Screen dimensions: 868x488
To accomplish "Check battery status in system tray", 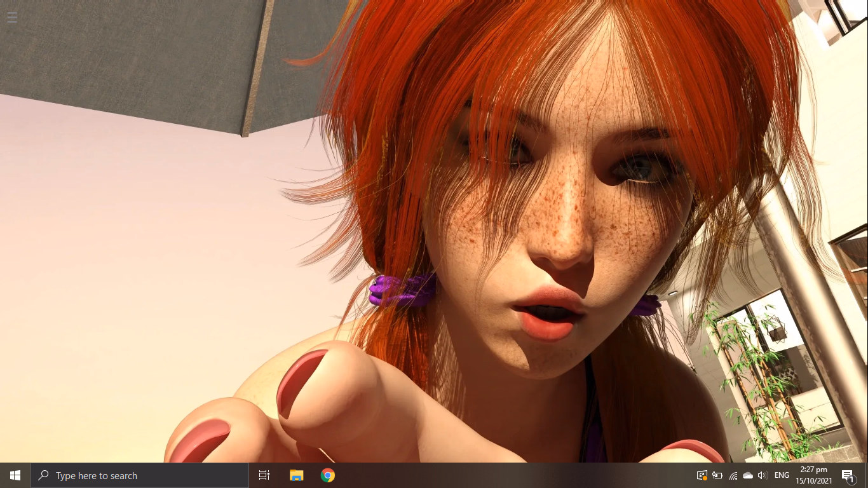I will coord(717,475).
